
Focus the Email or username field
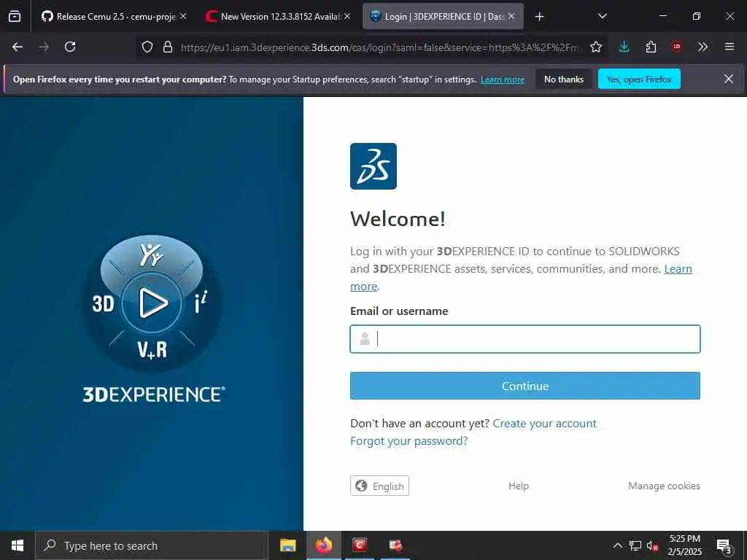[525, 339]
